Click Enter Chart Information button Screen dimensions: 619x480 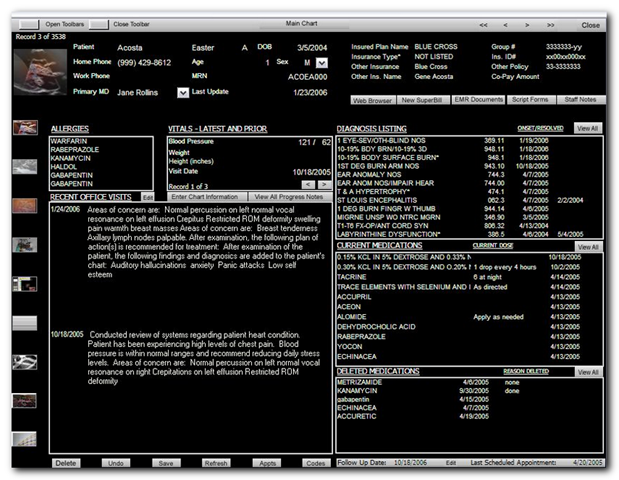(x=207, y=197)
